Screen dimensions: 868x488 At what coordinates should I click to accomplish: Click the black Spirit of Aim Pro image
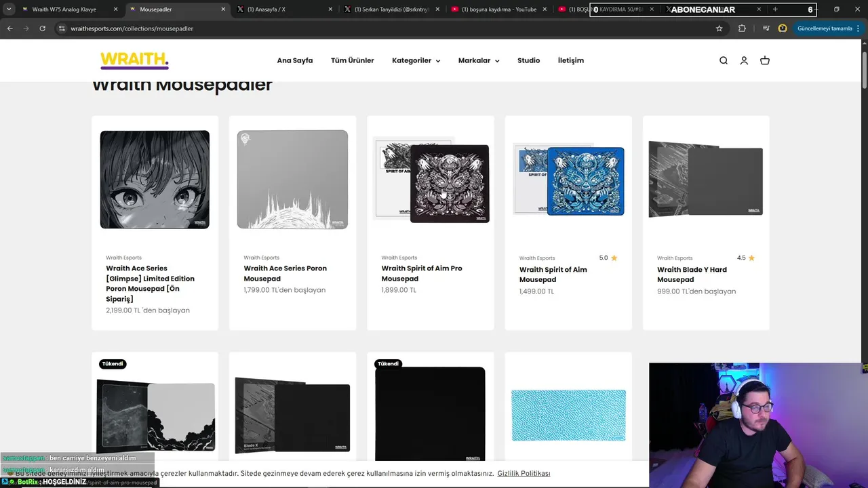pyautogui.click(x=431, y=181)
